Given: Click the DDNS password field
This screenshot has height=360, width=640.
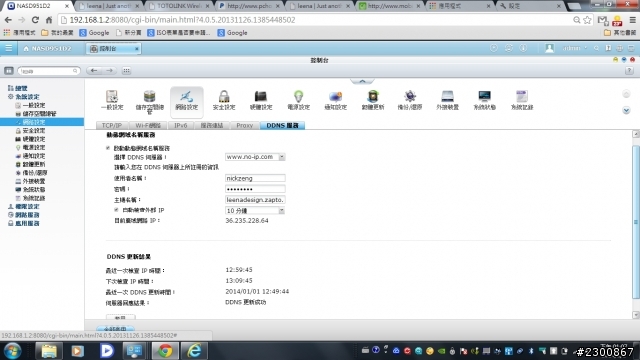Looking at the screenshot, I should 255,189.
